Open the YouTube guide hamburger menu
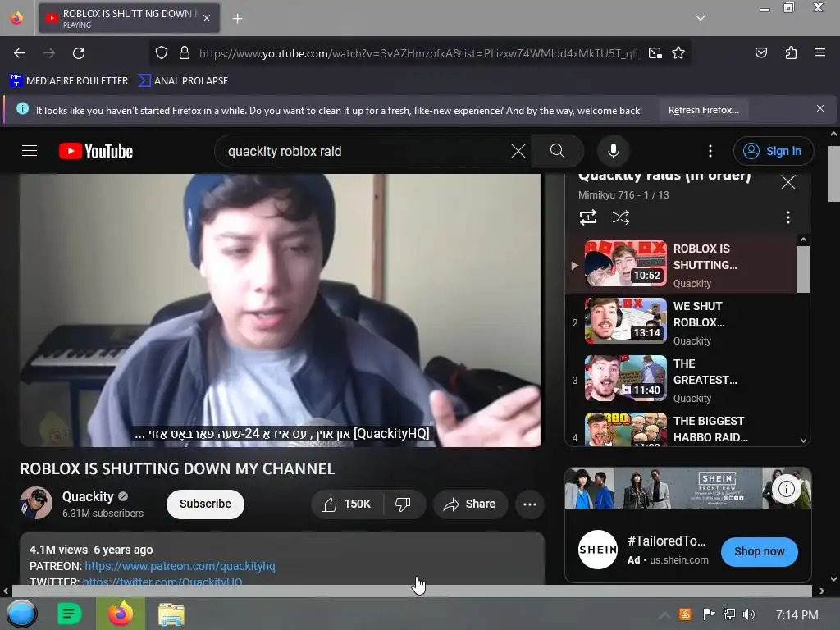The width and height of the screenshot is (840, 630). click(30, 151)
